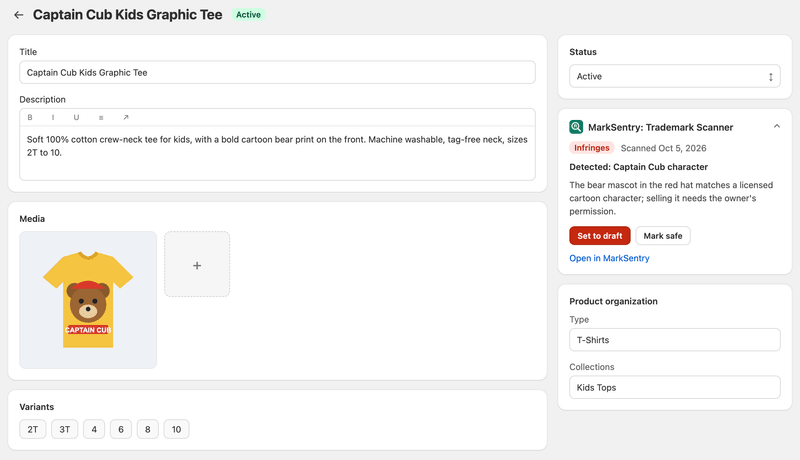800x460 pixels.
Task: Click the Infringes status badge
Action: pos(591,148)
